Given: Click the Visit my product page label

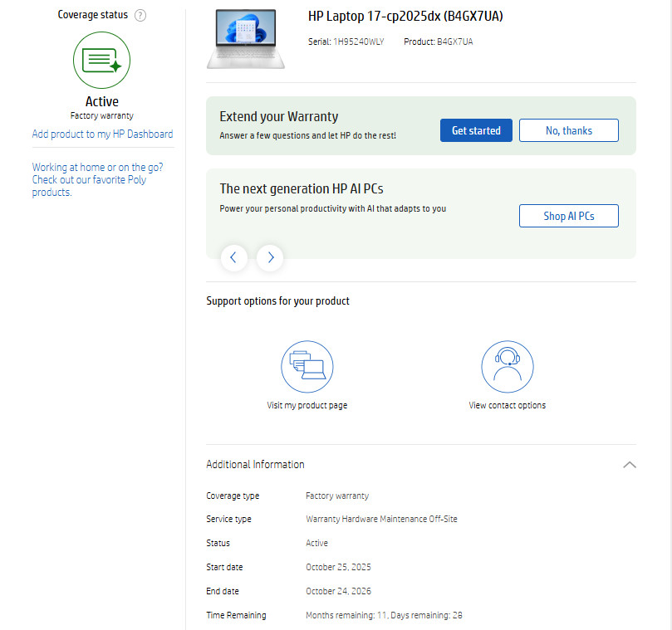Looking at the screenshot, I should pyautogui.click(x=307, y=405).
